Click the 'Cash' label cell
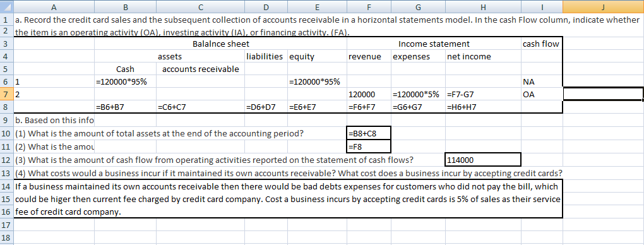The height and width of the screenshot is (245, 644). pyautogui.click(x=125, y=69)
